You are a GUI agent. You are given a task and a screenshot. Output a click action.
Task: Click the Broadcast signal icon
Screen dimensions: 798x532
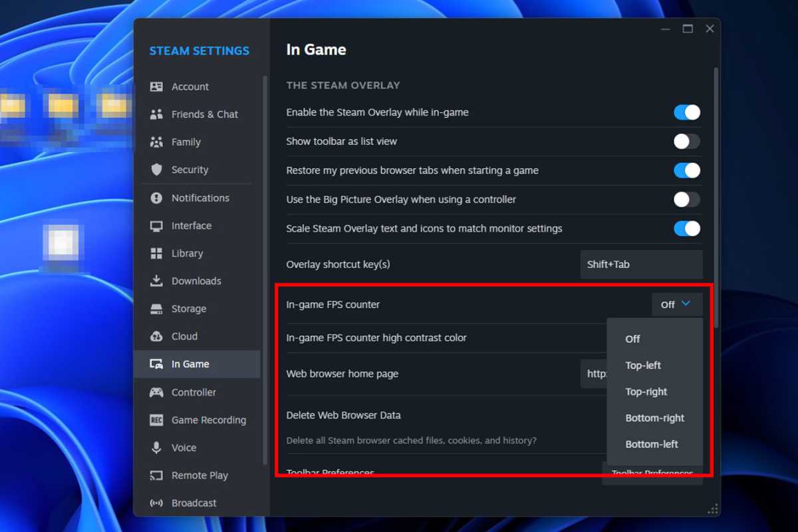(x=156, y=503)
